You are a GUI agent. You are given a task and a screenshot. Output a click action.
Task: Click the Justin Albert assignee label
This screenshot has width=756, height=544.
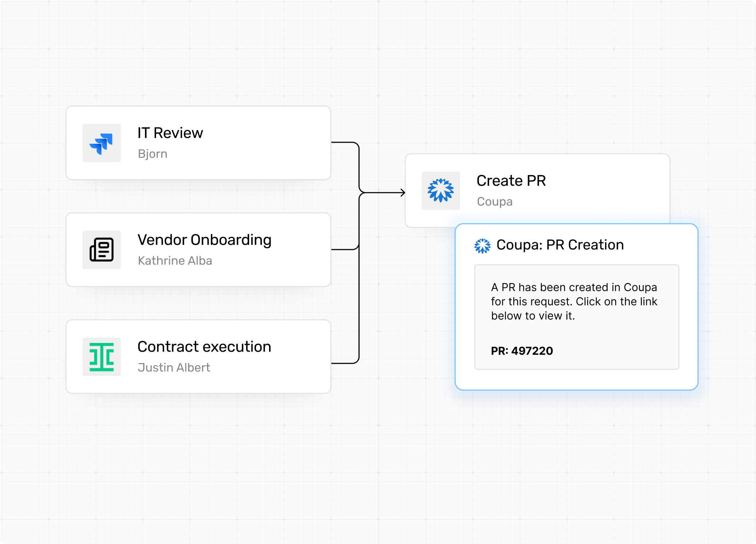click(174, 368)
